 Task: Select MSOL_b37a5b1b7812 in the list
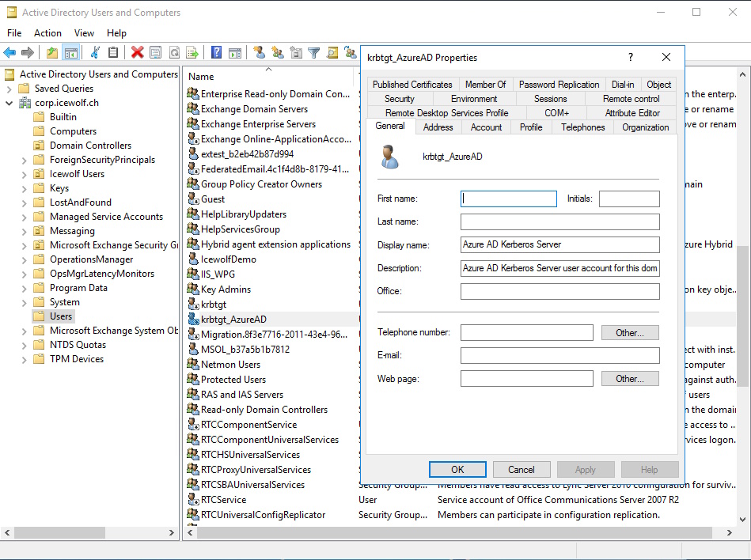[245, 350]
